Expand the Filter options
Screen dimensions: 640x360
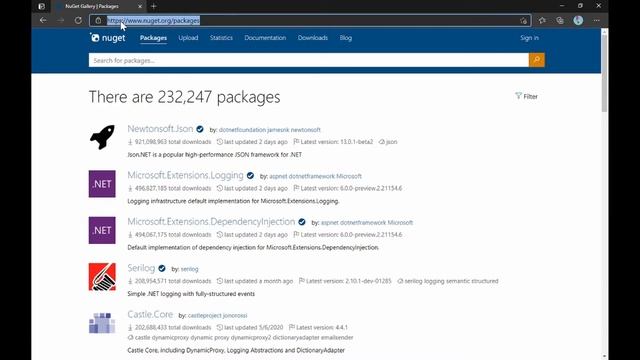527,96
